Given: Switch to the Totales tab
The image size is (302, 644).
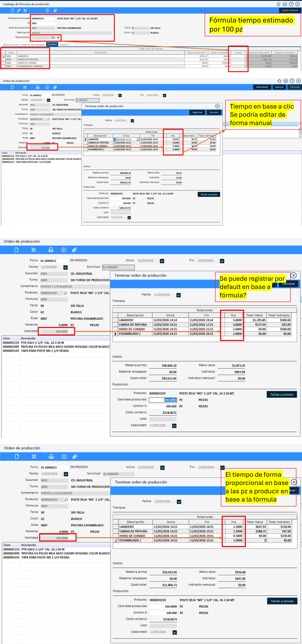Looking at the screenshot, I should pos(63,45).
